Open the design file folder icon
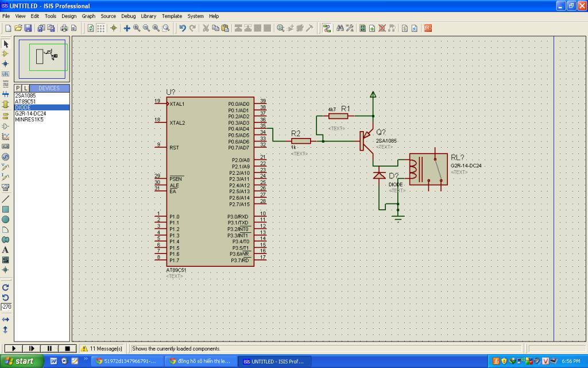The height and width of the screenshot is (368, 588). (x=18, y=28)
